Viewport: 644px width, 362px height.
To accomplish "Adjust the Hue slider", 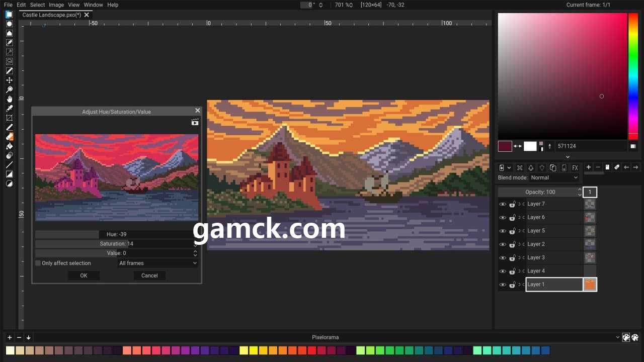I will click(x=116, y=234).
